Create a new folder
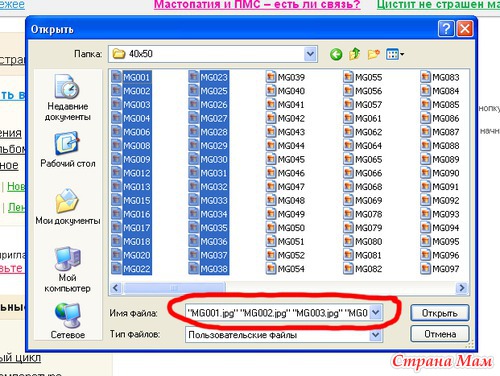 tap(373, 54)
